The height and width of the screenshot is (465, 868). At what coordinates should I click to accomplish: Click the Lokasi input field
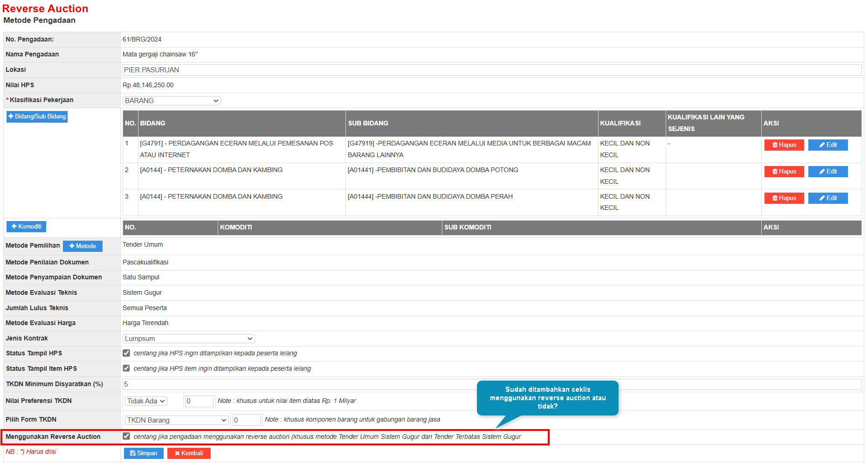[x=491, y=70]
